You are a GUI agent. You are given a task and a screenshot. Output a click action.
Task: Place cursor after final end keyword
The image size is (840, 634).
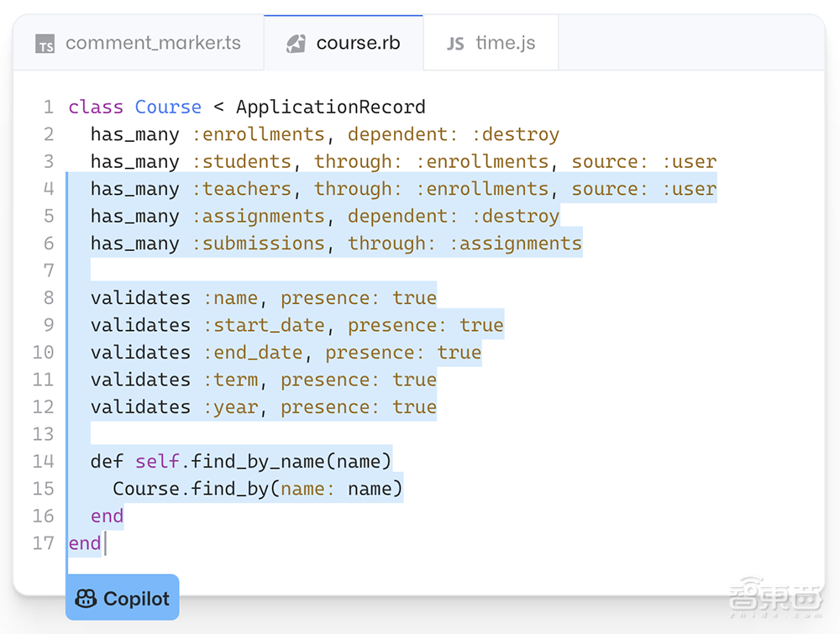104,543
